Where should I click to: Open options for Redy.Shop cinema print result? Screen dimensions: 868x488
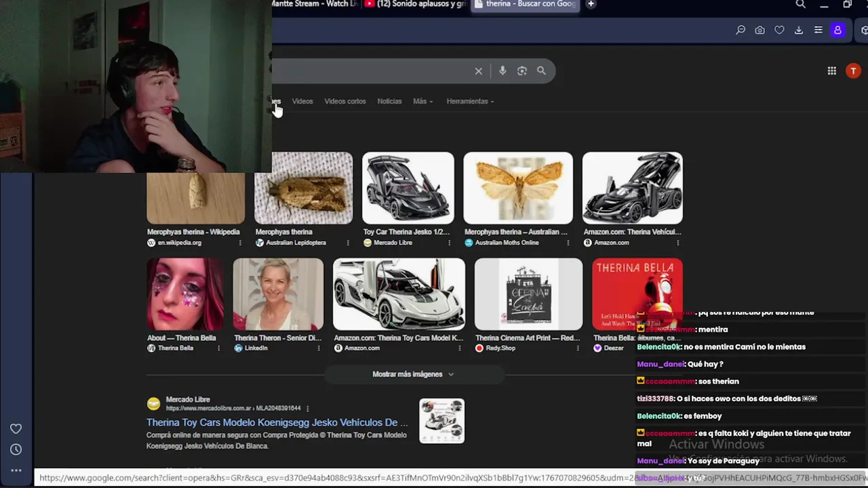point(578,348)
